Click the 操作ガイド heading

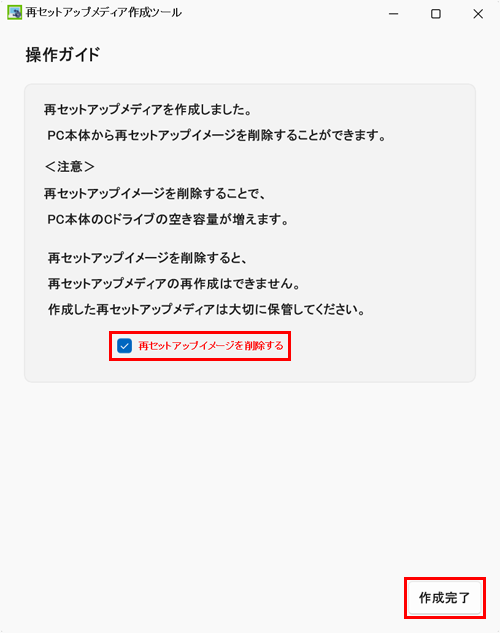(63, 55)
